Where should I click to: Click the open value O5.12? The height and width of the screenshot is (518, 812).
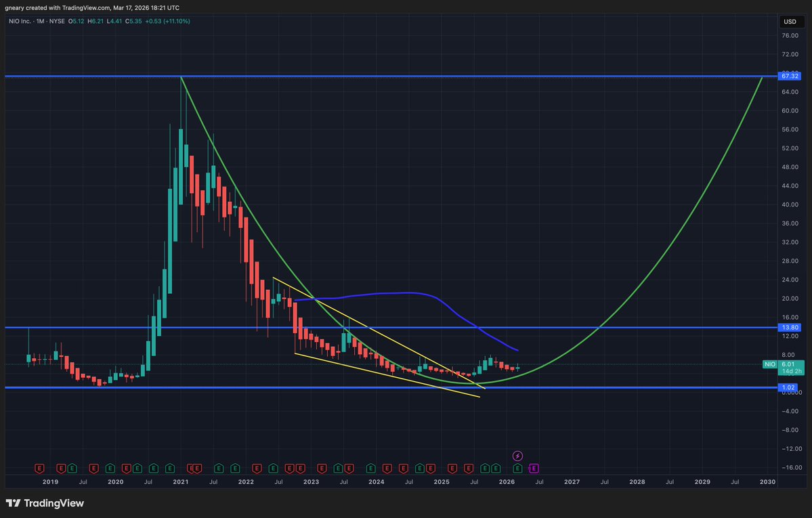76,21
